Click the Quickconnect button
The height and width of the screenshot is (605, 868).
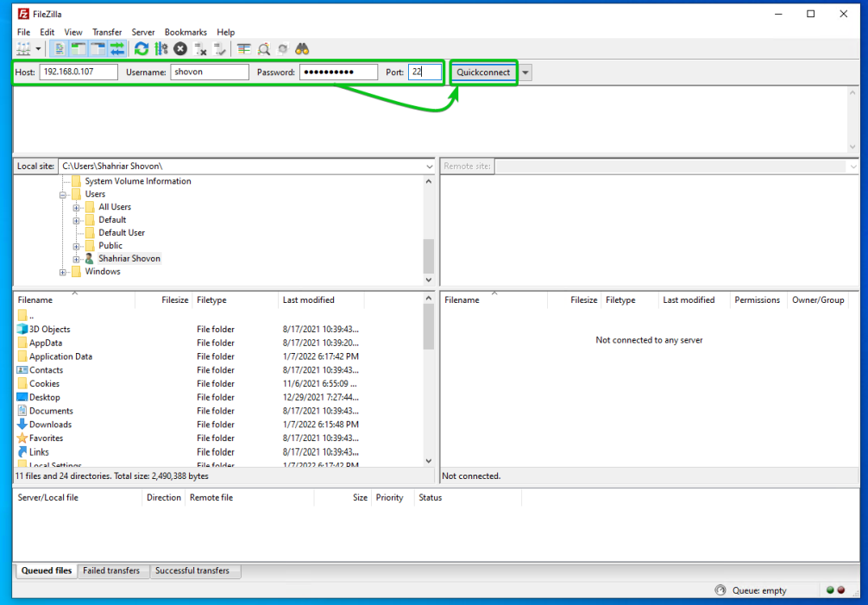[x=483, y=72]
